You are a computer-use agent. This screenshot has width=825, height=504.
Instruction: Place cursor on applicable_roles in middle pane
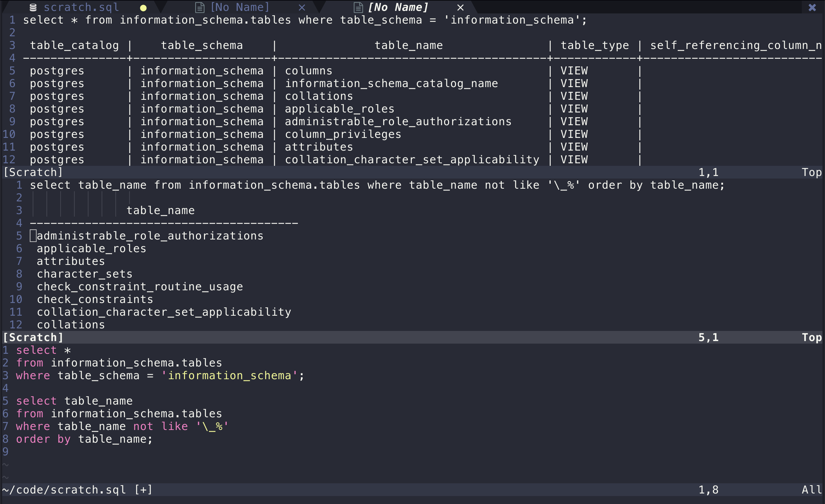[91, 249]
